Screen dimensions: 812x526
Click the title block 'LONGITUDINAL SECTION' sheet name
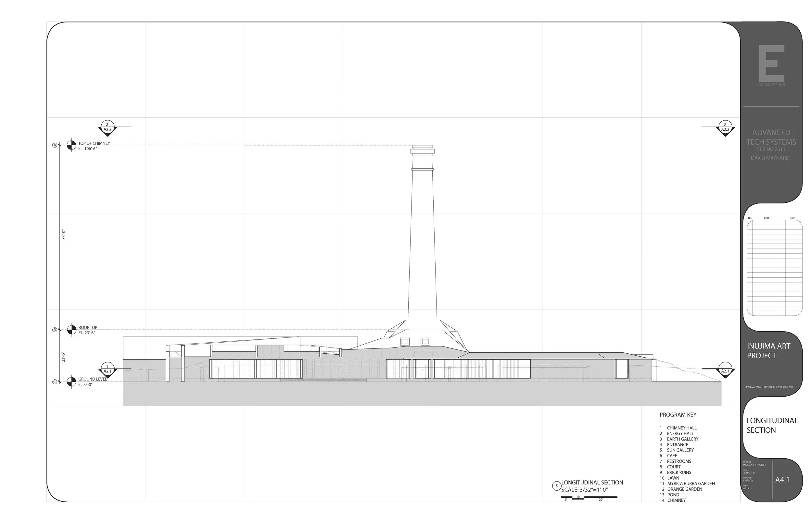[x=772, y=425]
